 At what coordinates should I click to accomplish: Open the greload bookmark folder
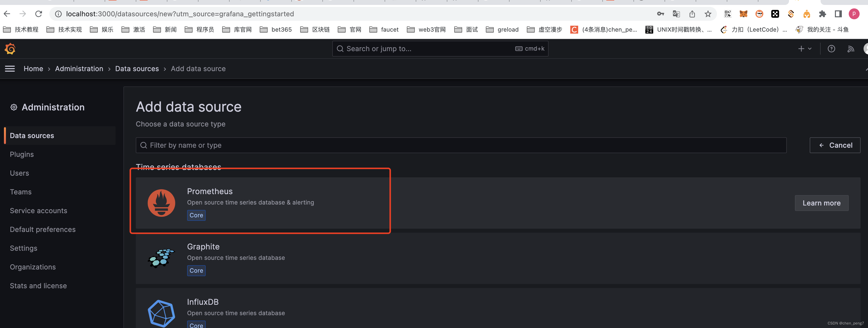[502, 30]
